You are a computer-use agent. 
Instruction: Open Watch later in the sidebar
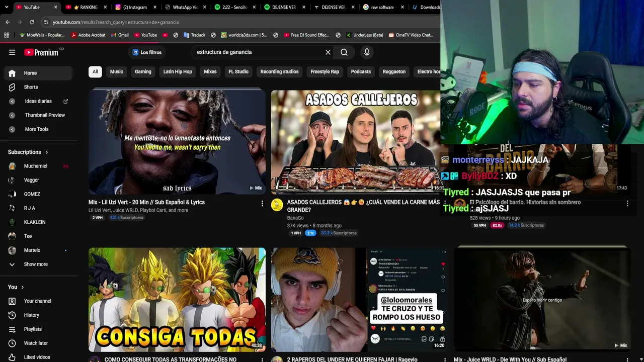tap(38, 343)
